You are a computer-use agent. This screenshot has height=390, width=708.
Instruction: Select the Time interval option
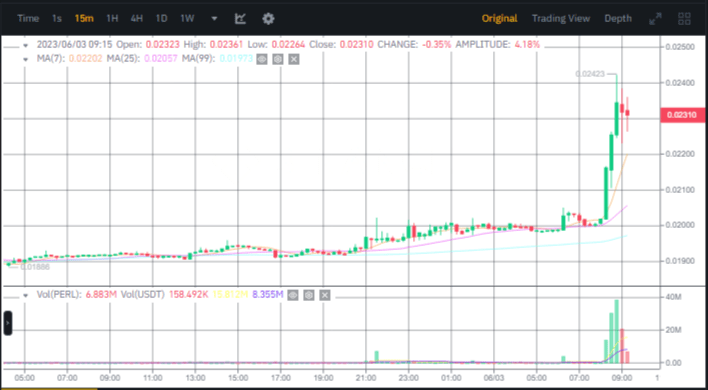pos(28,19)
